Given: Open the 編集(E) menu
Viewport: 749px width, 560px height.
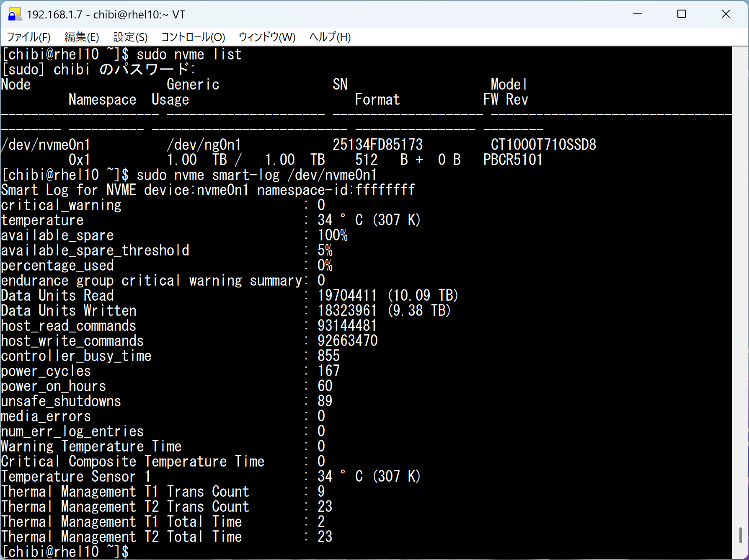Looking at the screenshot, I should click(82, 37).
